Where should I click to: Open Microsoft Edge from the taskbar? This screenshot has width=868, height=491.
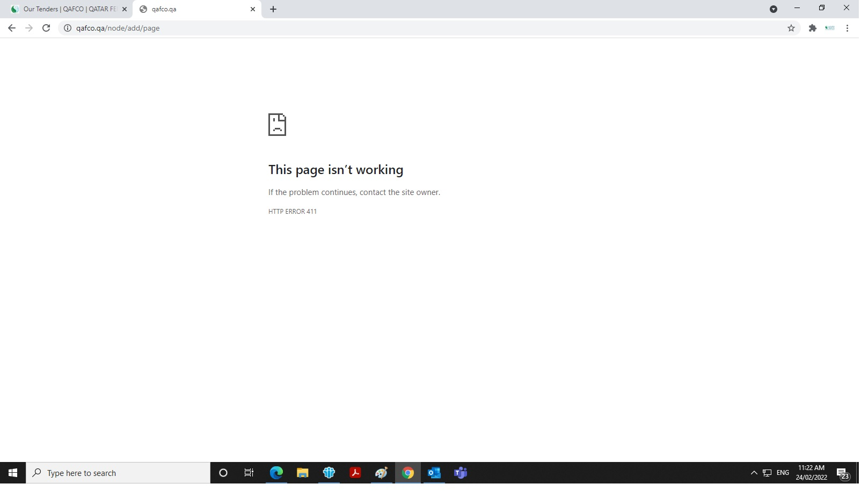click(276, 473)
